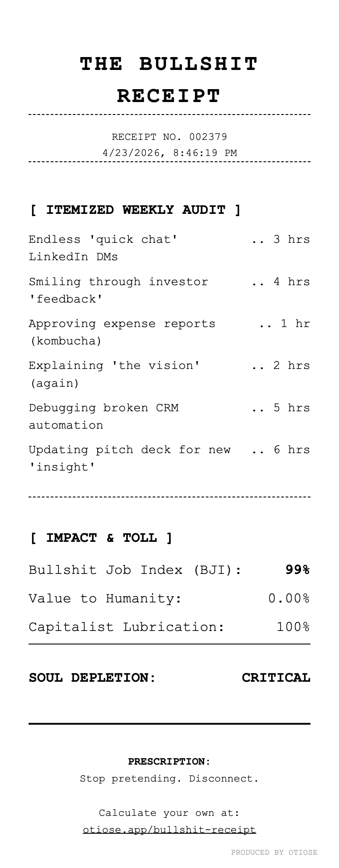Open the otiose.app/bullshit-receipt link

(x=169, y=830)
